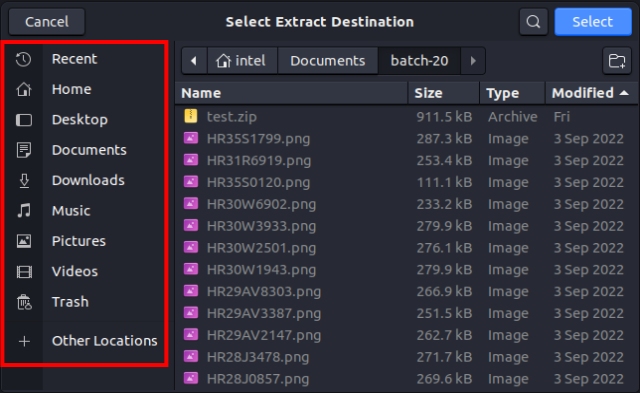640x393 pixels.
Task: Click the plus icon beside Other Locations
Action: [x=24, y=341]
